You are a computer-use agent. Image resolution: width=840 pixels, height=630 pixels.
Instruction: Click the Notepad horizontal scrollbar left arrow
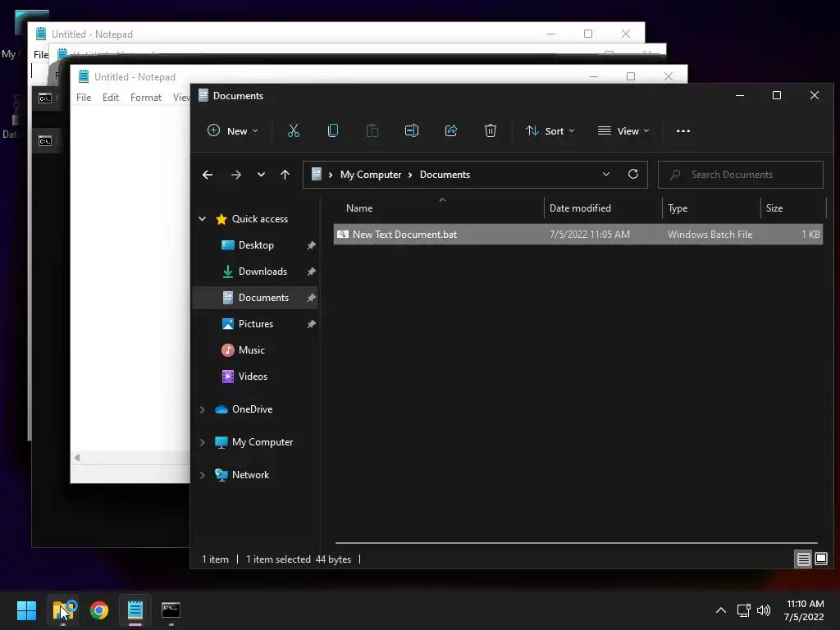(x=77, y=458)
